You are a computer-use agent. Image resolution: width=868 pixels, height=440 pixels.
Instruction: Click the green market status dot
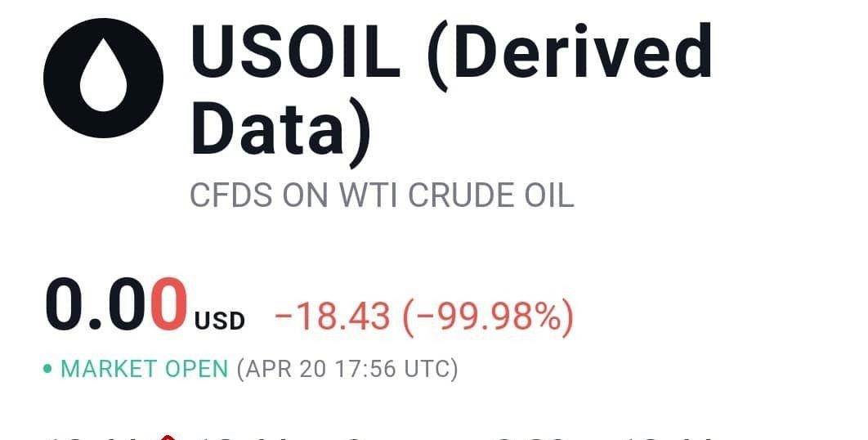point(47,369)
